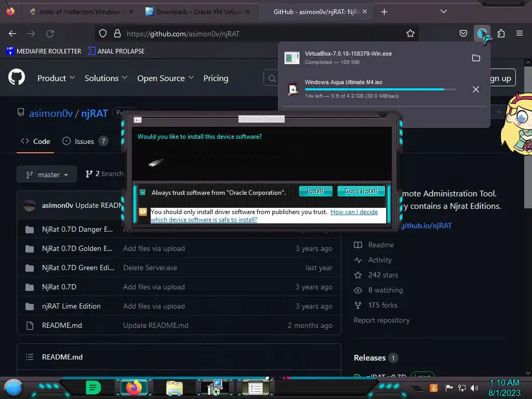Open the MEDIAFIRE ROULETTER bookmark
532x399 pixels.
pyautogui.click(x=44, y=51)
